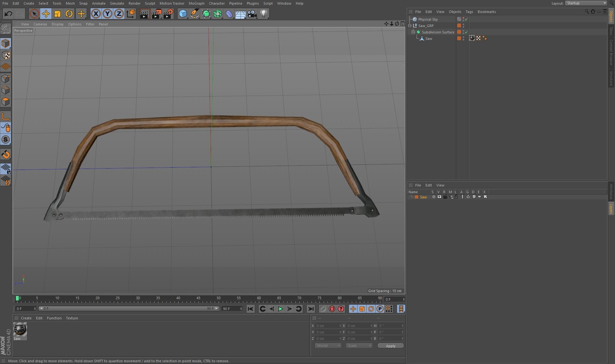615x364 pixels.
Task: Render the active view clapperboard icon
Action: [144, 14]
